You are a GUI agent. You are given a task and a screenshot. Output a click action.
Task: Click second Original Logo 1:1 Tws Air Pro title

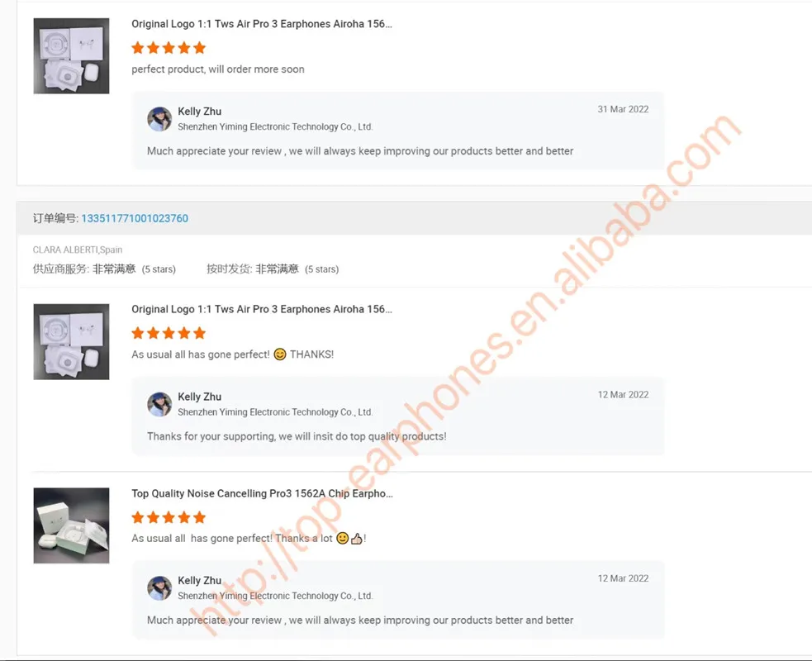[x=262, y=309]
